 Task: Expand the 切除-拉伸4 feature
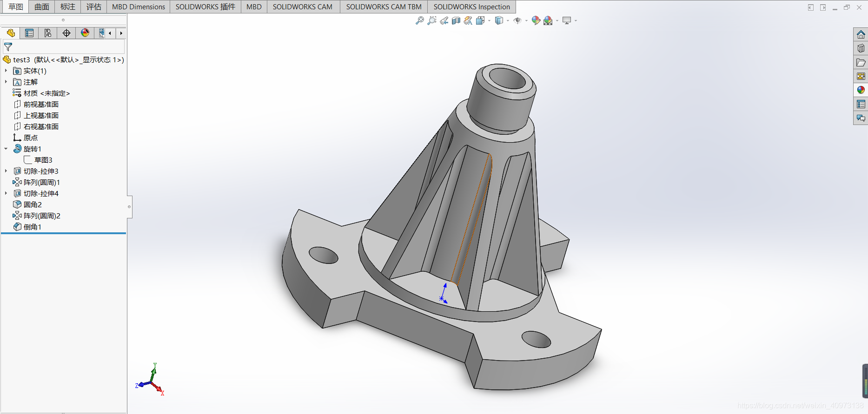tap(6, 193)
